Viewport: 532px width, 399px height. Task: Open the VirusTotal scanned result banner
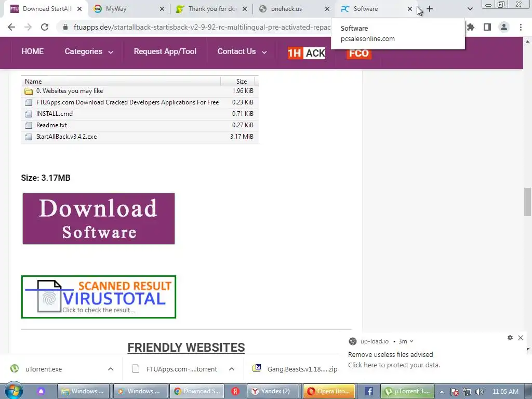pyautogui.click(x=99, y=297)
